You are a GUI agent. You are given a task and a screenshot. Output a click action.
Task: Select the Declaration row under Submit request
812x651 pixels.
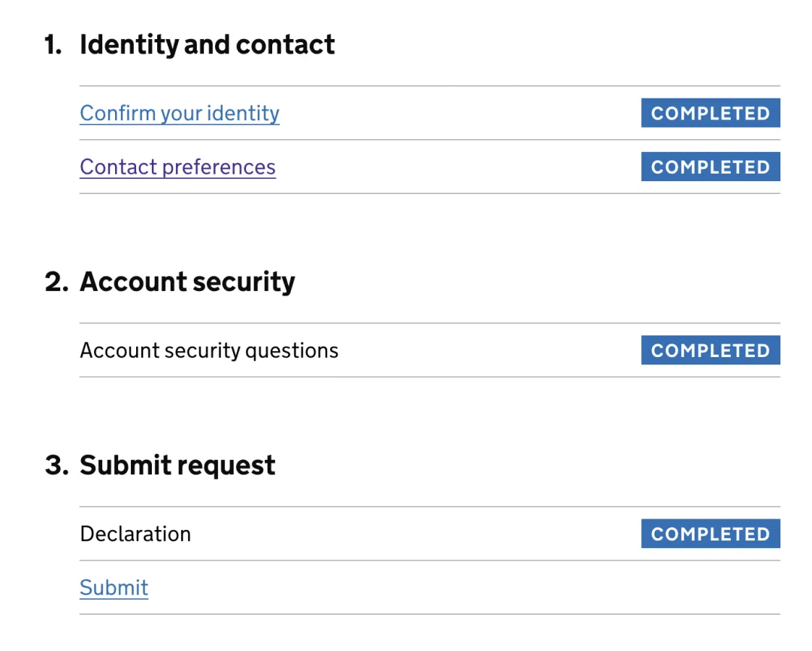[x=135, y=534]
